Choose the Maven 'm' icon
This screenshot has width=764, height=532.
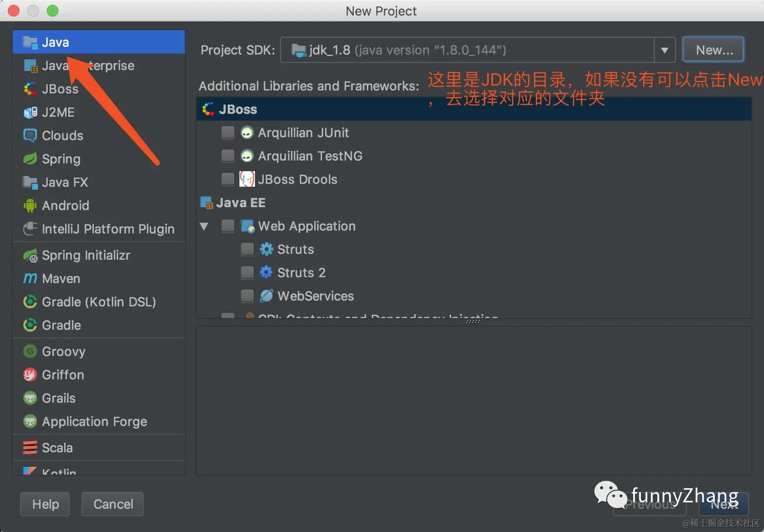[x=30, y=278]
